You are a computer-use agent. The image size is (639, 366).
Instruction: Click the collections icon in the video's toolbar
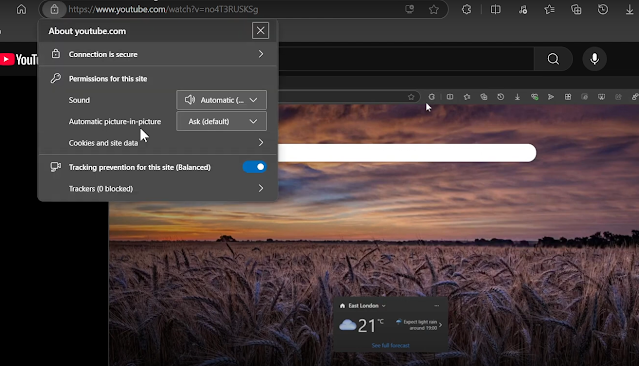484,97
